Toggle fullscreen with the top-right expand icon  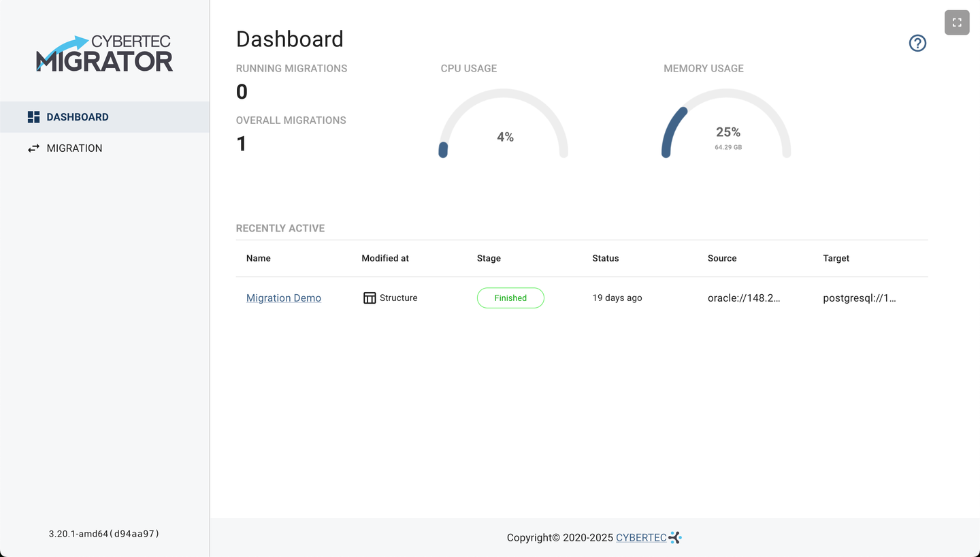(x=956, y=22)
